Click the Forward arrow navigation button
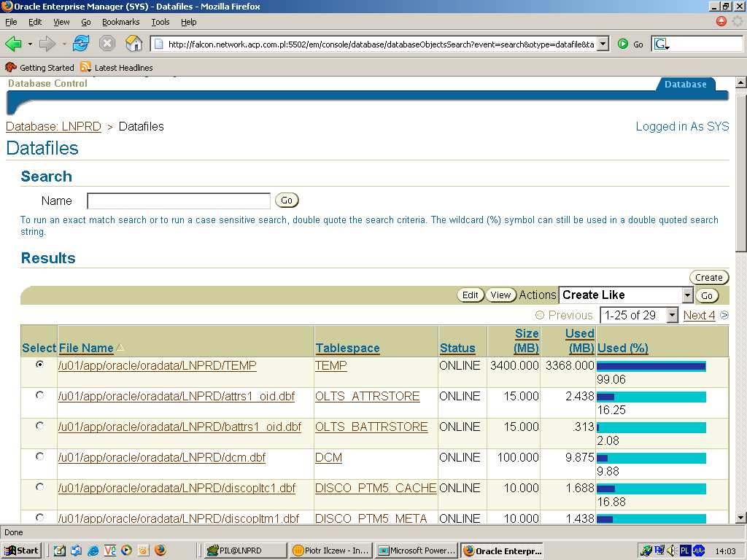The height and width of the screenshot is (560, 747). click(x=47, y=44)
